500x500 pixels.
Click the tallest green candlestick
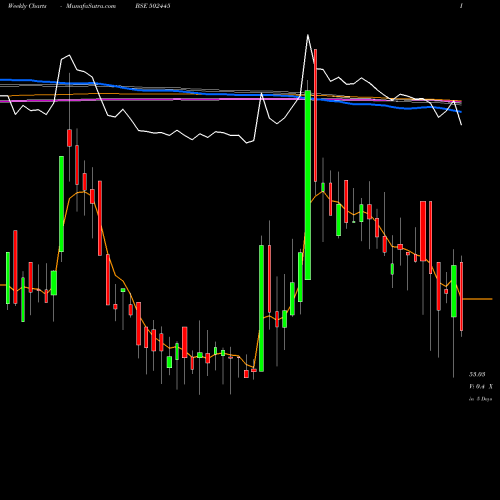tap(308, 185)
